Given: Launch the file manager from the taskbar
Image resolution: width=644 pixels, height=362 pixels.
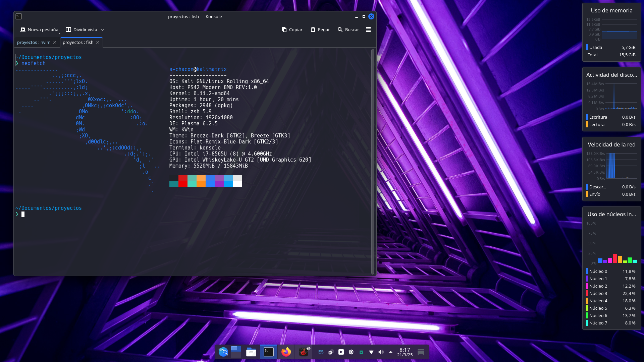Looking at the screenshot, I should click(x=251, y=352).
